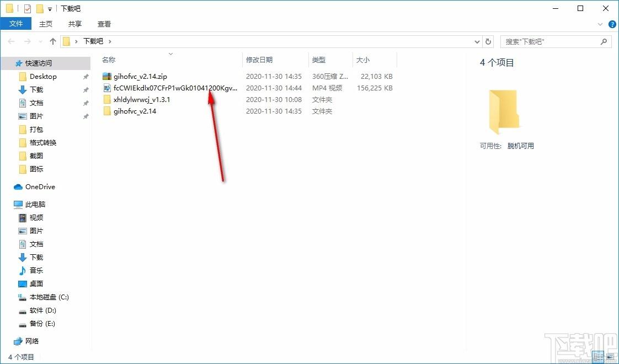619x364 pixels.
Task: Go up one folder level
Action: point(53,41)
